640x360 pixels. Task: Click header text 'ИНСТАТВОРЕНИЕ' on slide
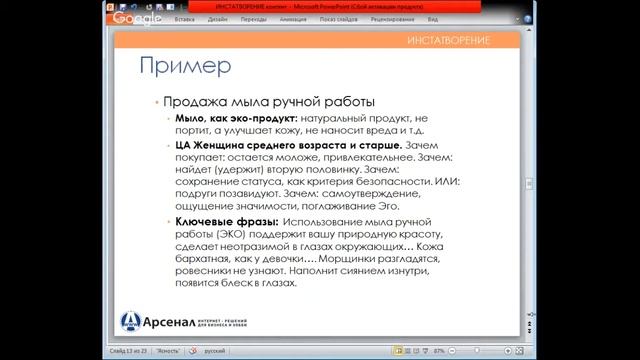coord(449,40)
